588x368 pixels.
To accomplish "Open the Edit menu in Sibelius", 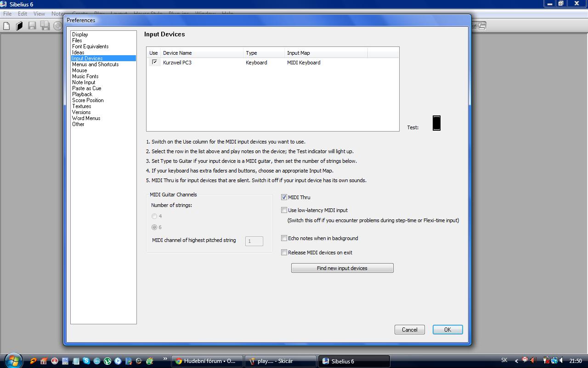I will [x=23, y=14].
